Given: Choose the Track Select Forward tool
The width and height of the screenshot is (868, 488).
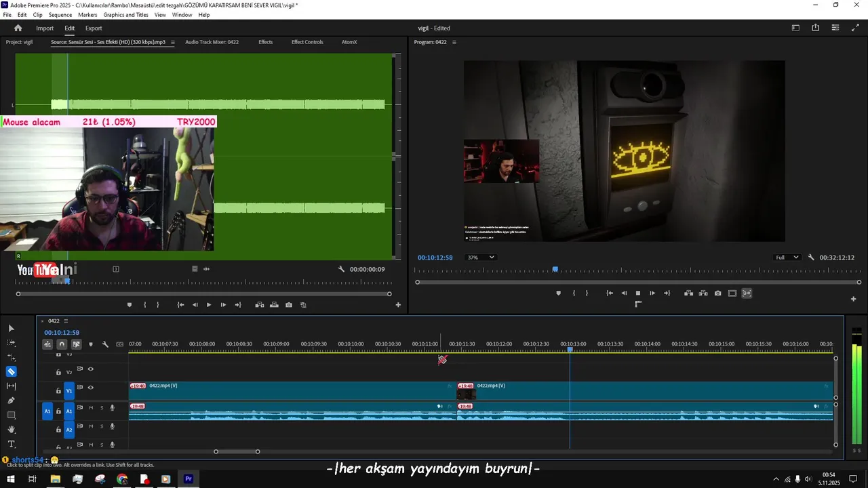Looking at the screenshot, I should tap(11, 343).
